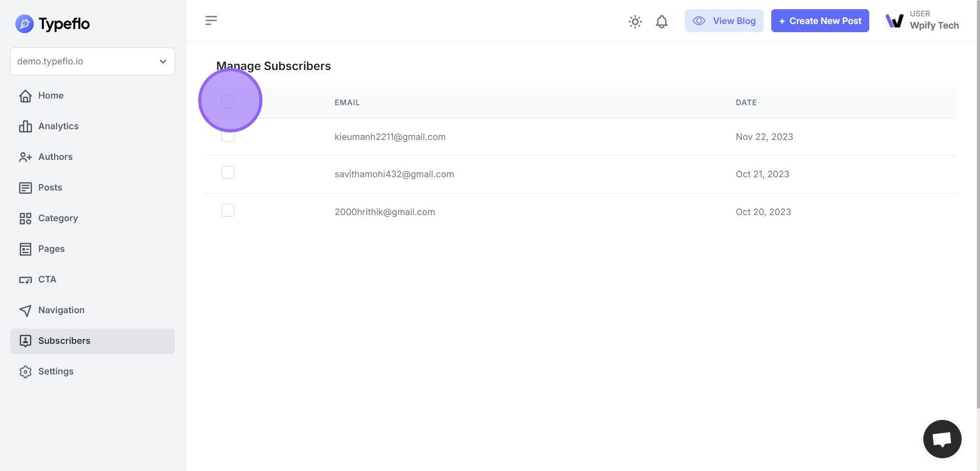Viewport: 980px width, 471px height.
Task: Open the Navigation sidebar item
Action: [x=61, y=310]
